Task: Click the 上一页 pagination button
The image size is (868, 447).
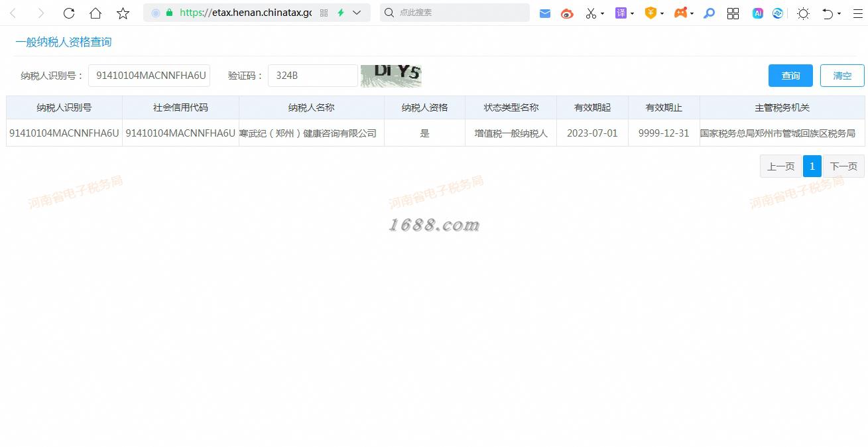Action: click(780, 166)
